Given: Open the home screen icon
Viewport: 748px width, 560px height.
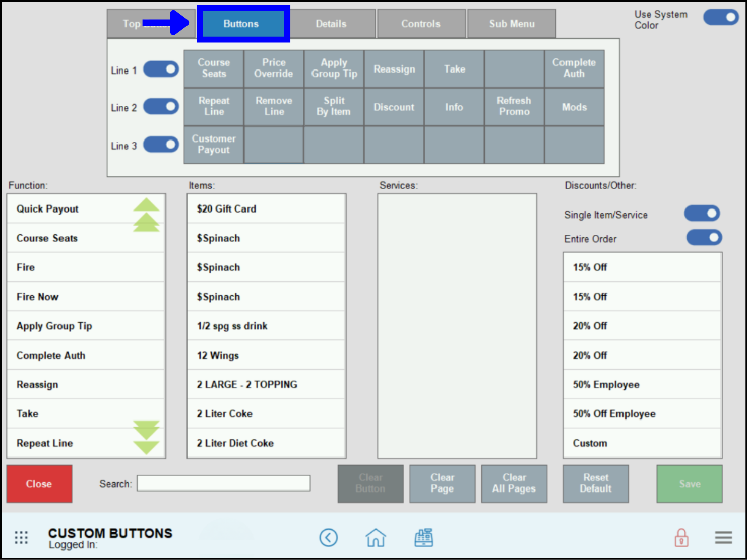Looking at the screenshot, I should [x=376, y=537].
